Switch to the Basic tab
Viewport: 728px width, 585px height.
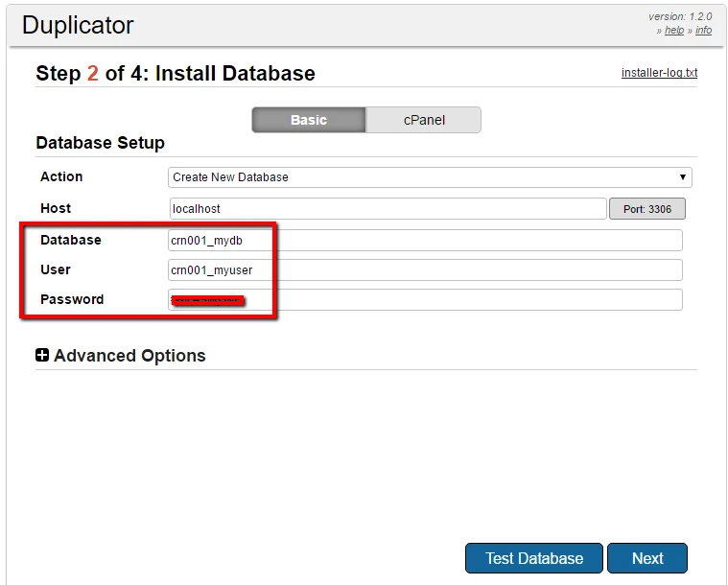pyautogui.click(x=309, y=120)
